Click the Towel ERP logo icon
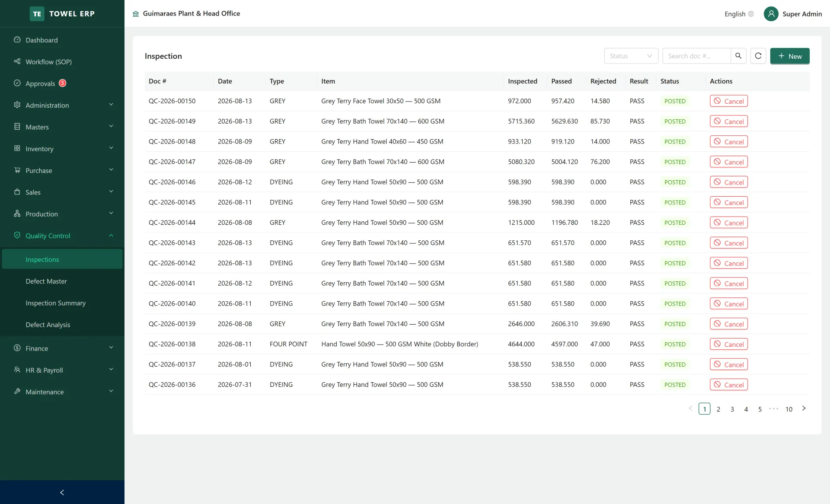 click(37, 14)
